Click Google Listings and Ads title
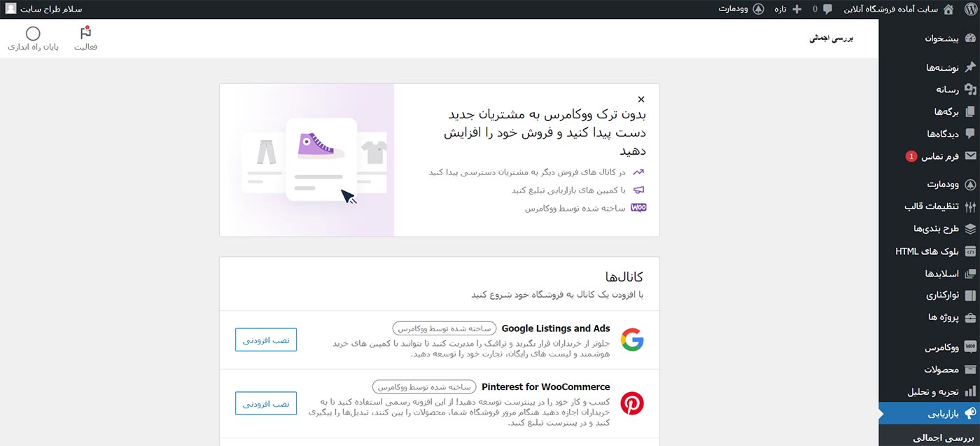Image resolution: width=980 pixels, height=446 pixels. 556,328
